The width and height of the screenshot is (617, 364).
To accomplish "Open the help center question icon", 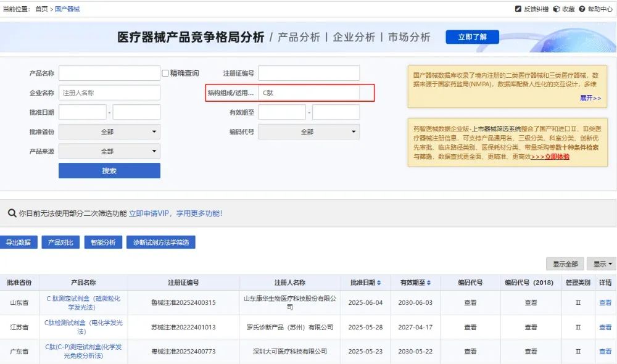I will 582,9.
